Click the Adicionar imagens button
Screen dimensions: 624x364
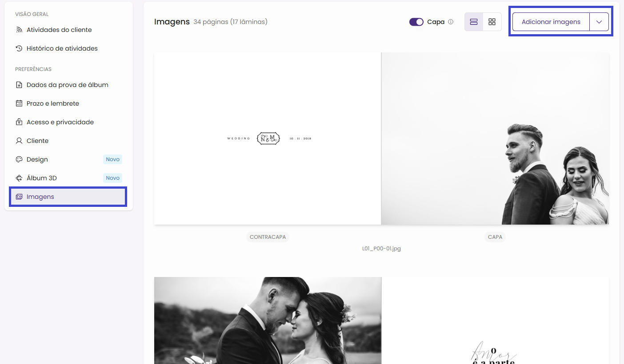pyautogui.click(x=551, y=22)
